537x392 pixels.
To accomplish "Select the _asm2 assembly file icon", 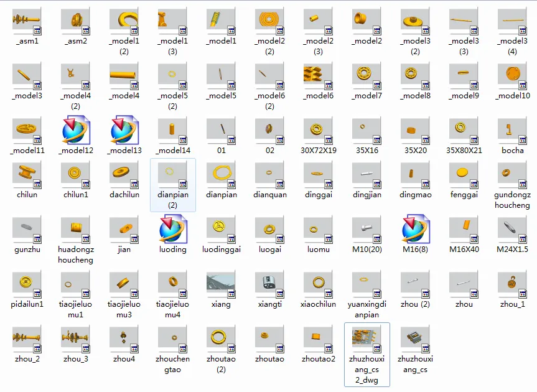I will coord(76,21).
